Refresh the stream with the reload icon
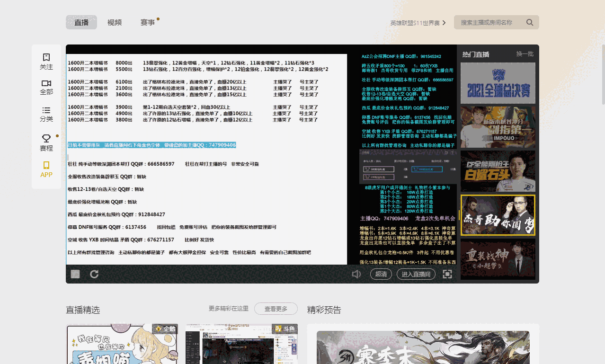This screenshot has height=364, width=605. click(94, 274)
